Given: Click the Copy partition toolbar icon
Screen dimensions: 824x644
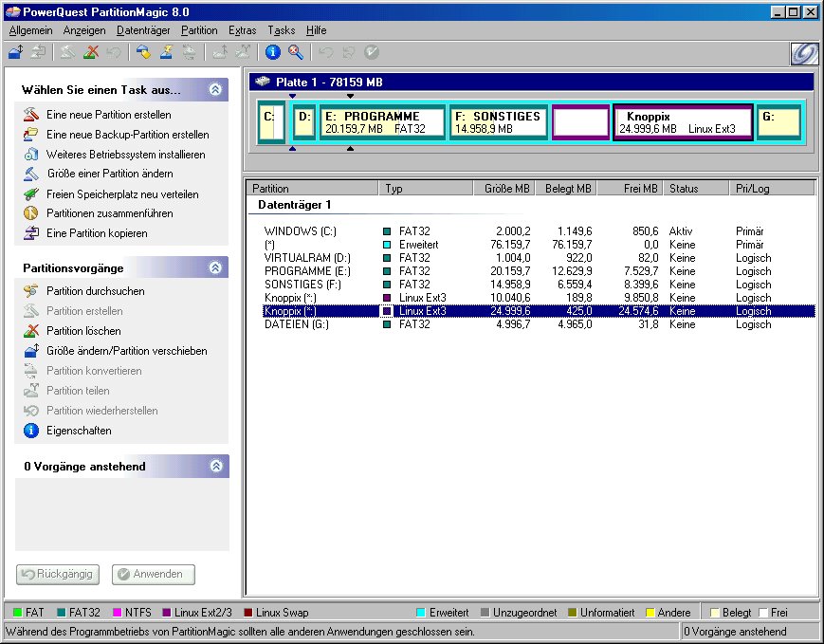Looking at the screenshot, I should pos(38,52).
